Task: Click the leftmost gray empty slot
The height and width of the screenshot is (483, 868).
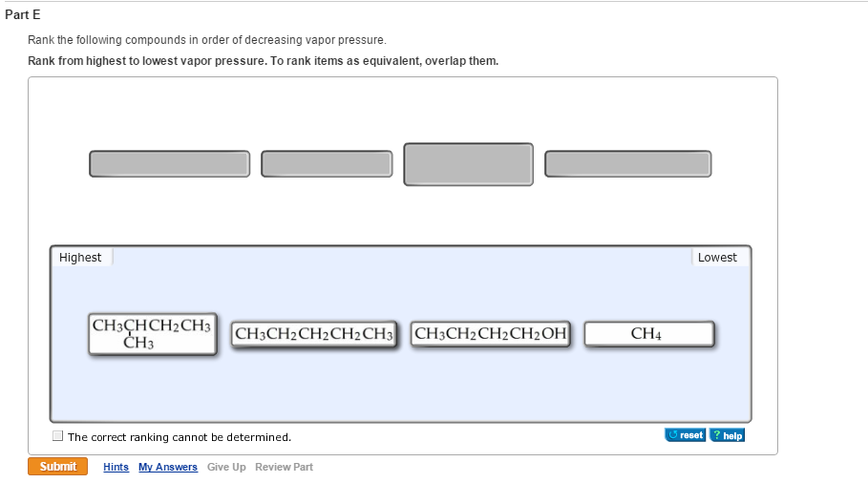Action: (169, 164)
